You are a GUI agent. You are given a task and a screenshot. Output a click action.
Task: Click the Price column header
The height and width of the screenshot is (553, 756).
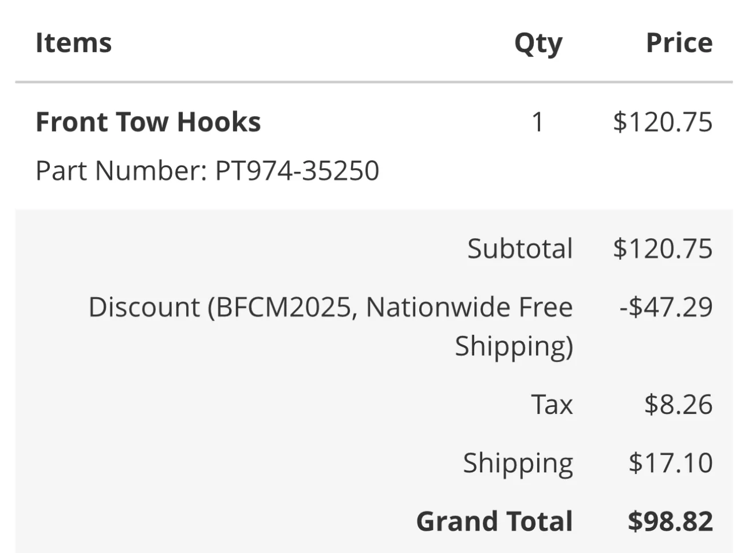click(x=679, y=43)
